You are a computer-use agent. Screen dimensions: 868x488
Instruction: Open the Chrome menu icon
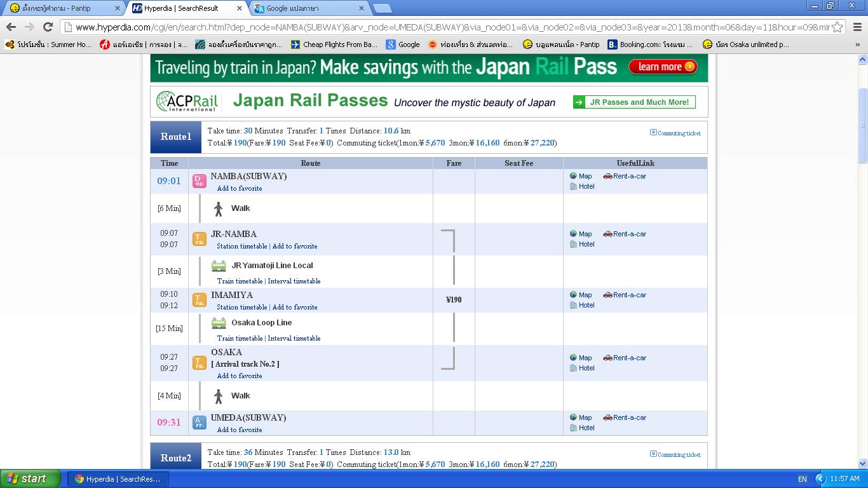pos(857,27)
